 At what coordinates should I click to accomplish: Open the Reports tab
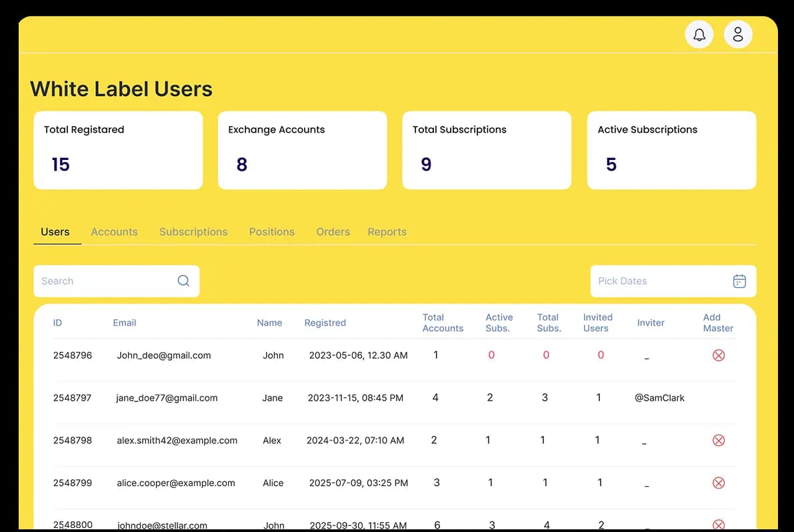click(387, 232)
